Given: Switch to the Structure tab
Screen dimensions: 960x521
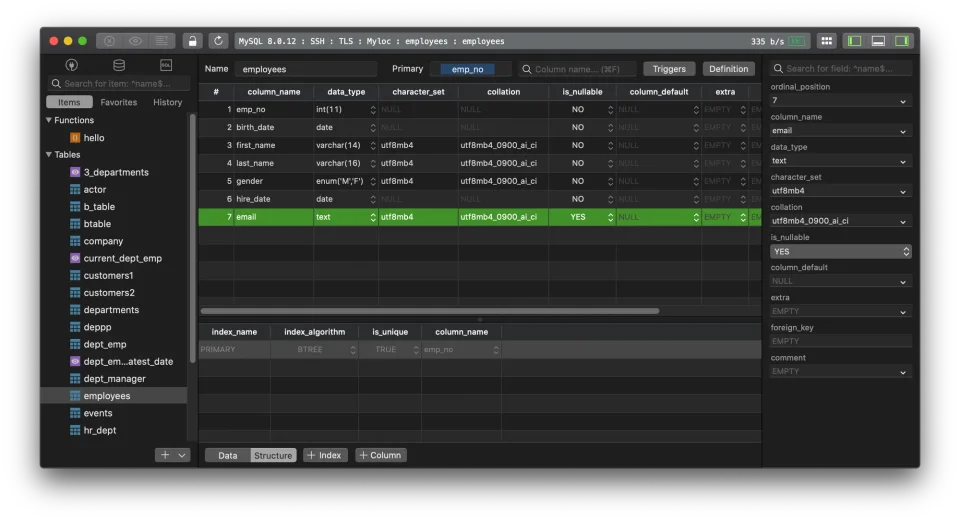Looking at the screenshot, I should tap(273, 455).
